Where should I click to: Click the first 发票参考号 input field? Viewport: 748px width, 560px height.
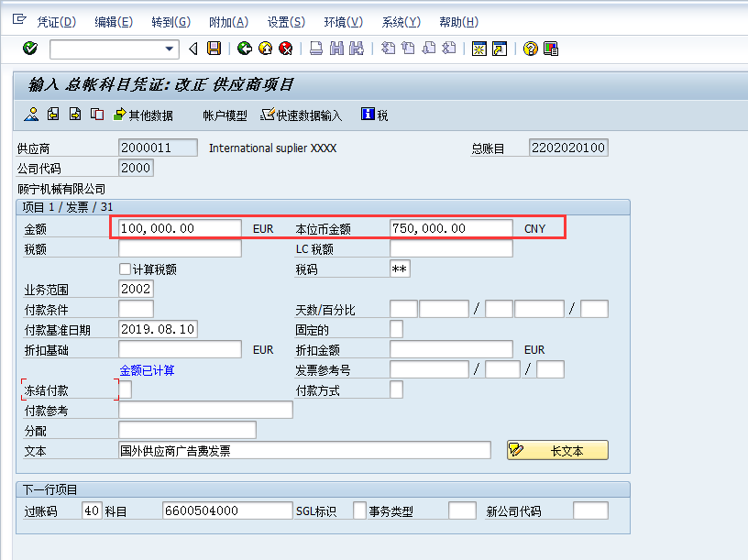429,369
